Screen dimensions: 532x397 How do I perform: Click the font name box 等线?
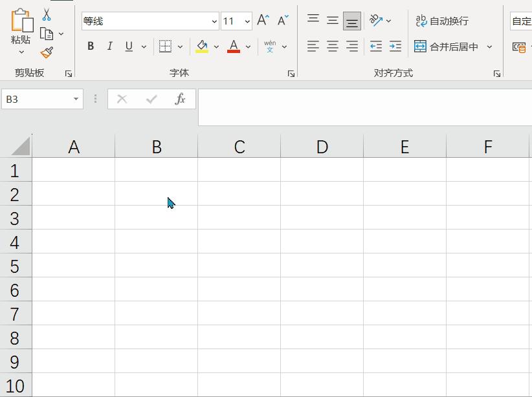(146, 21)
